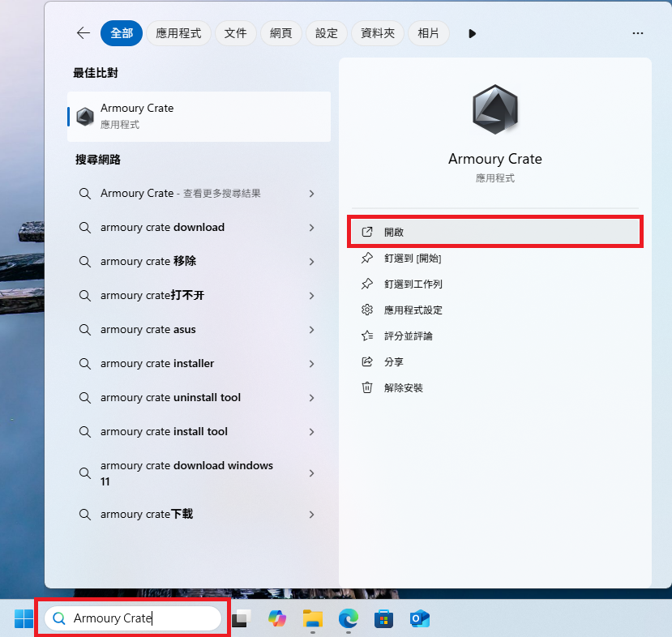Expand chevron for 'armoury crate uninstall tool'
Image resolution: width=672 pixels, height=637 pixels.
pos(311,398)
